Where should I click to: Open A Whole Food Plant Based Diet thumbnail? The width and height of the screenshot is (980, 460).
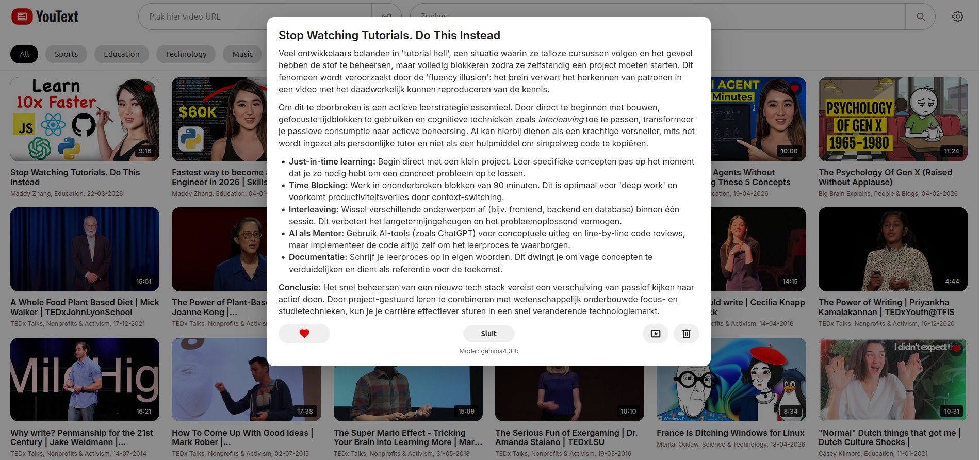pos(85,249)
